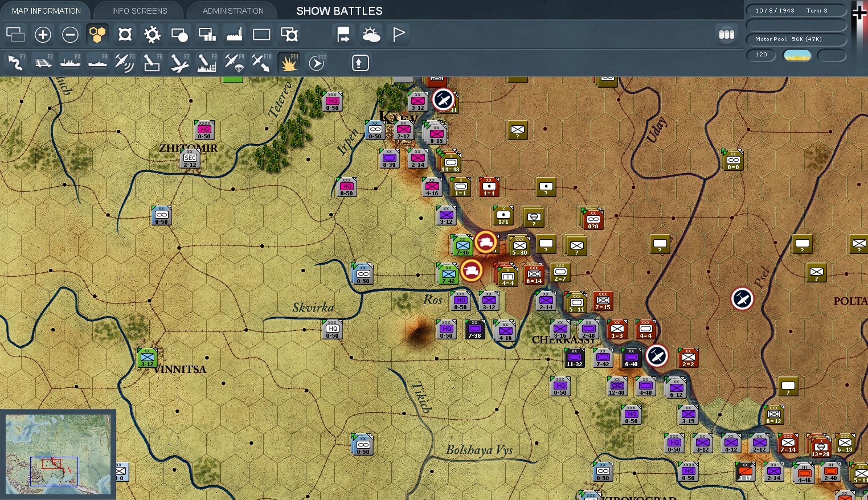Toggle the square bracket-corner overlay icon
Image resolution: width=868 pixels, height=500 pixels.
coord(125,35)
